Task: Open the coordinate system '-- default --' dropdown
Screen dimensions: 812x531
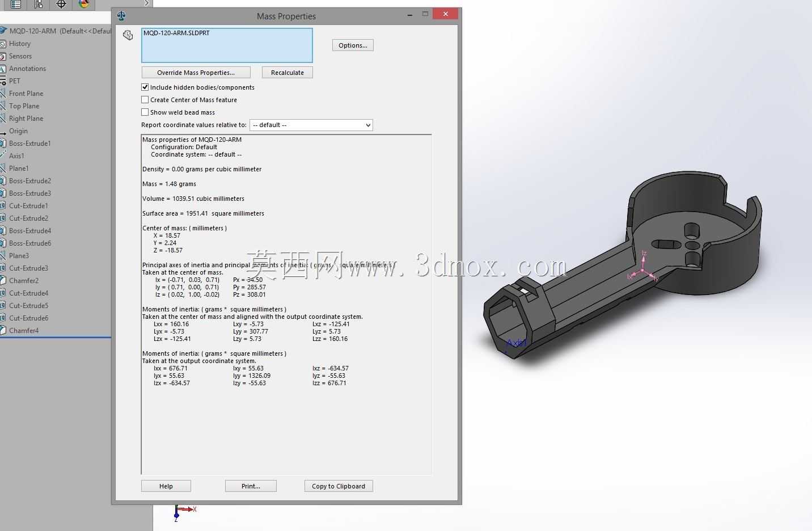Action: [311, 125]
